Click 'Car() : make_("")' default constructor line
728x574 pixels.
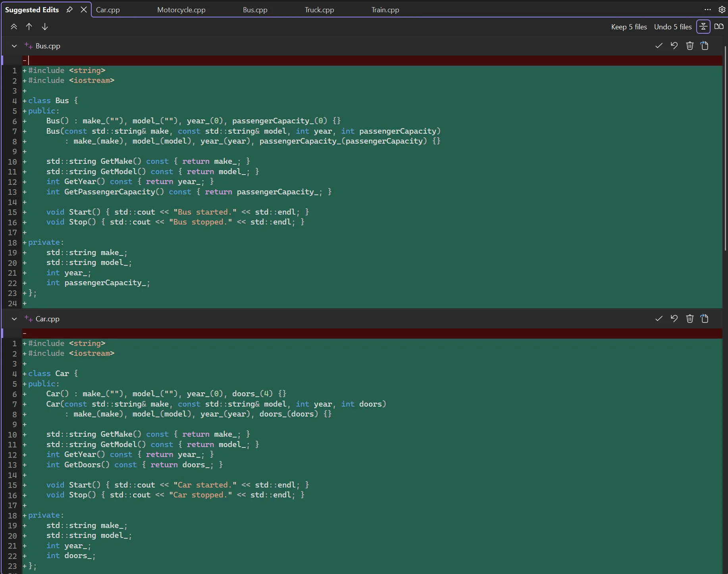pos(166,394)
